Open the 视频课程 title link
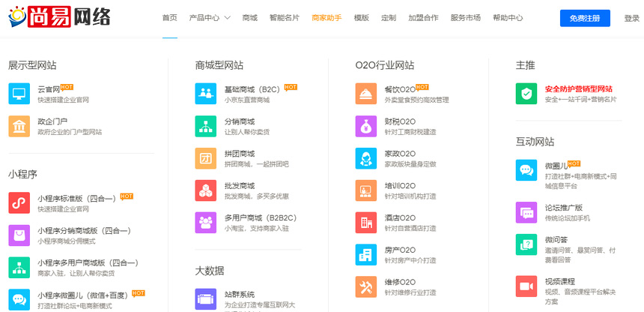 coord(560,281)
